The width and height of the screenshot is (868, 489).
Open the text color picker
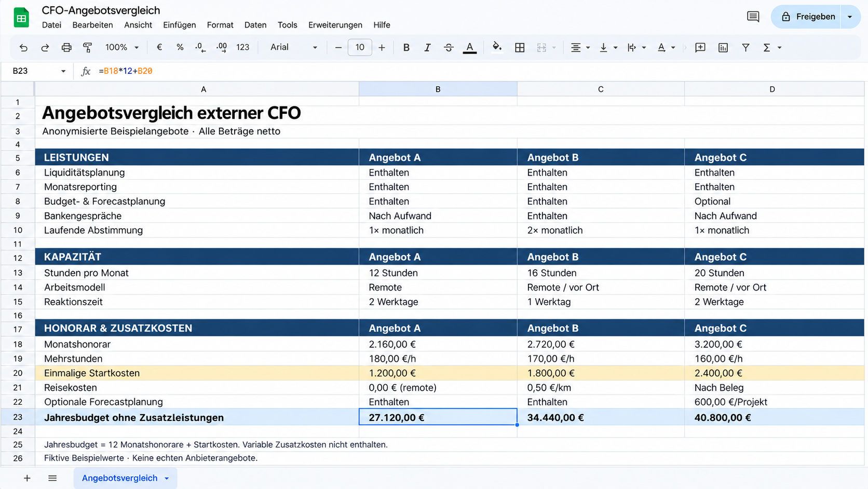(x=470, y=48)
